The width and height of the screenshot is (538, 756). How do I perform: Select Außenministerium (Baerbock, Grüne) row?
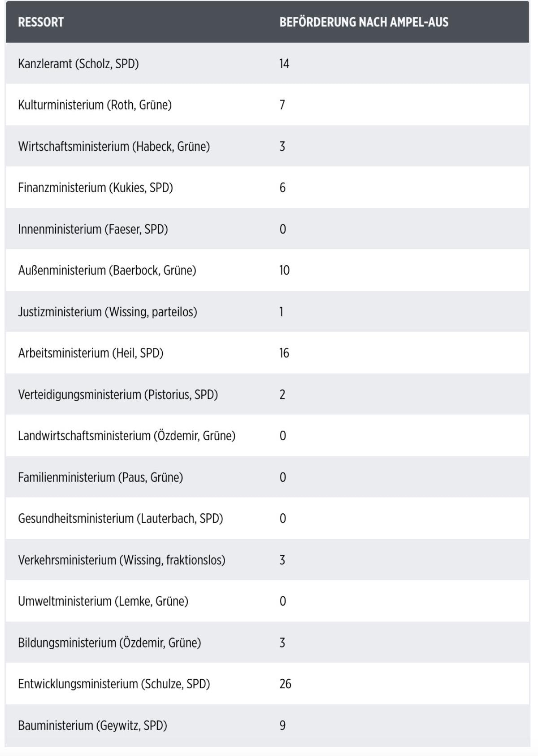pos(107,271)
